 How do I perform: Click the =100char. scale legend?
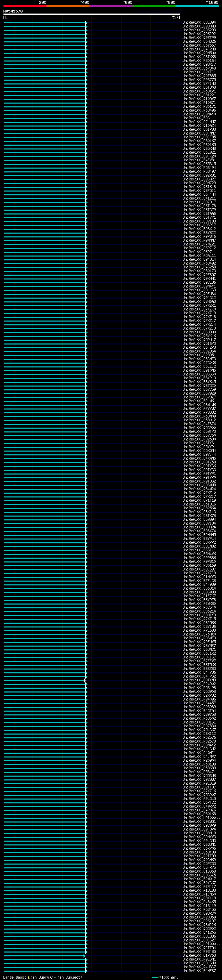165,977
